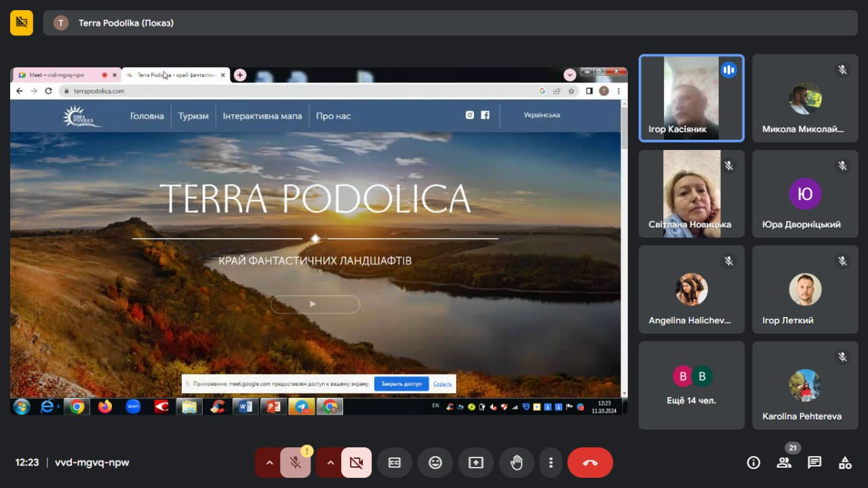
Task: Leave the call with the red hang-up button
Action: click(590, 462)
